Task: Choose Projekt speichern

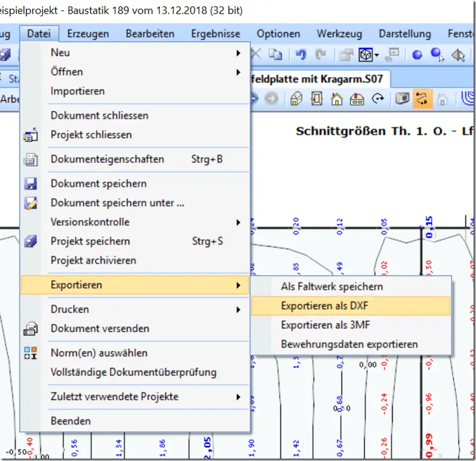Action: coord(136,241)
